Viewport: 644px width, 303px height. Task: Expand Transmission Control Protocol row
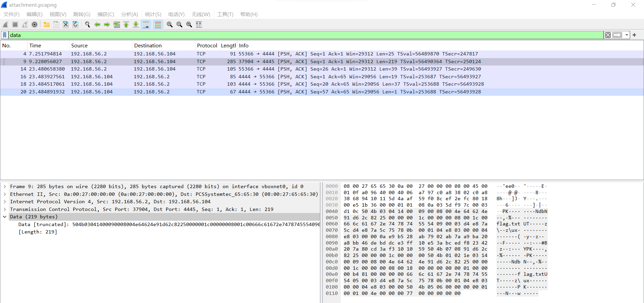coord(5,209)
